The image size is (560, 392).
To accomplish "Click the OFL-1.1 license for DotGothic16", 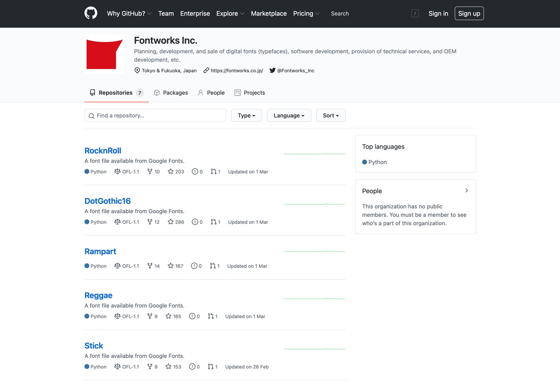I will 126,222.
